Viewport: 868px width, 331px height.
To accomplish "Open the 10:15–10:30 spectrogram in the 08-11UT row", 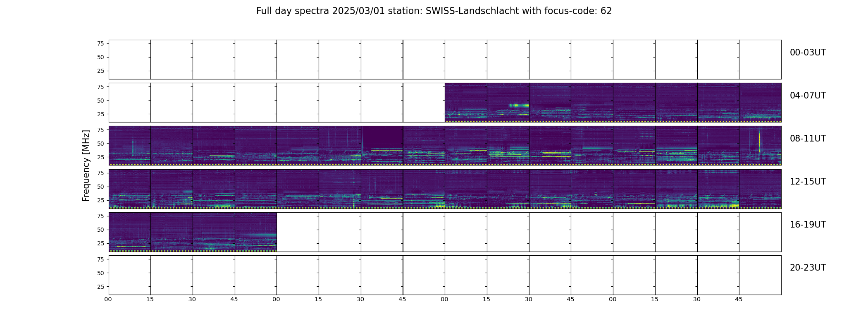I will click(x=508, y=146).
